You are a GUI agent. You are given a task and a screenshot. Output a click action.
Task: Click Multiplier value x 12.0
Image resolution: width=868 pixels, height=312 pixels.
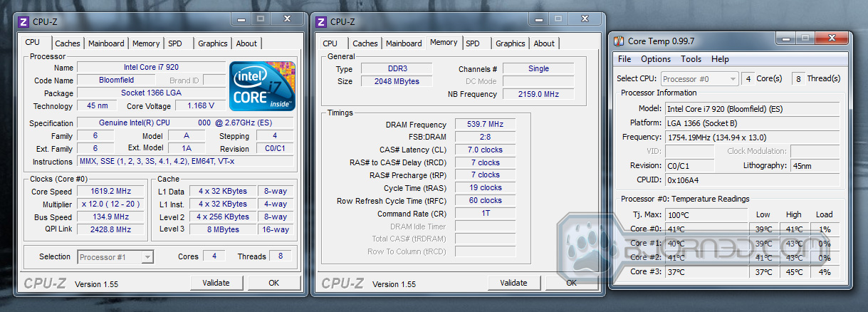click(x=111, y=204)
